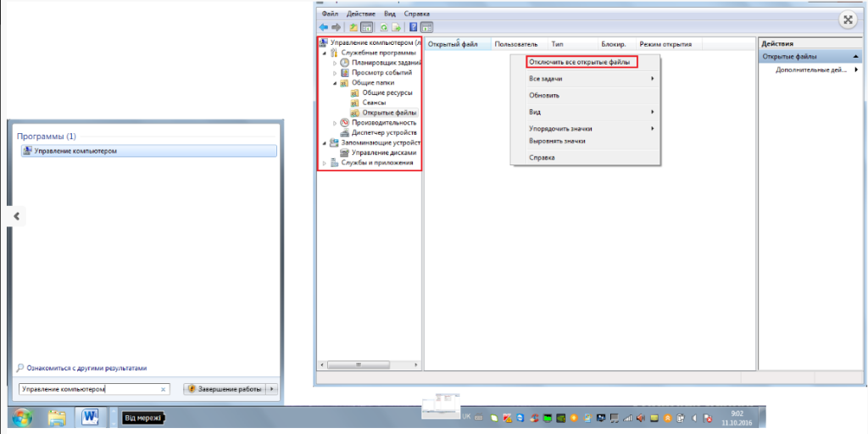
Task: Click the Windows Start orb
Action: pos(21,417)
